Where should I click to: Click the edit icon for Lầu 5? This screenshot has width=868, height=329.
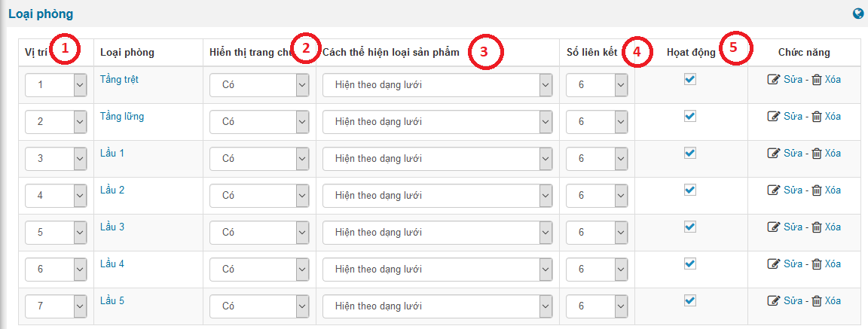773,301
